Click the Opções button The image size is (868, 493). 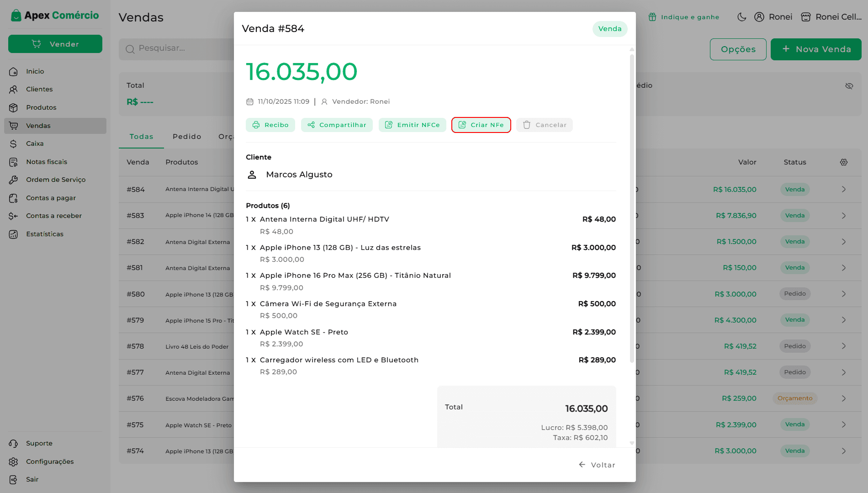pyautogui.click(x=738, y=49)
